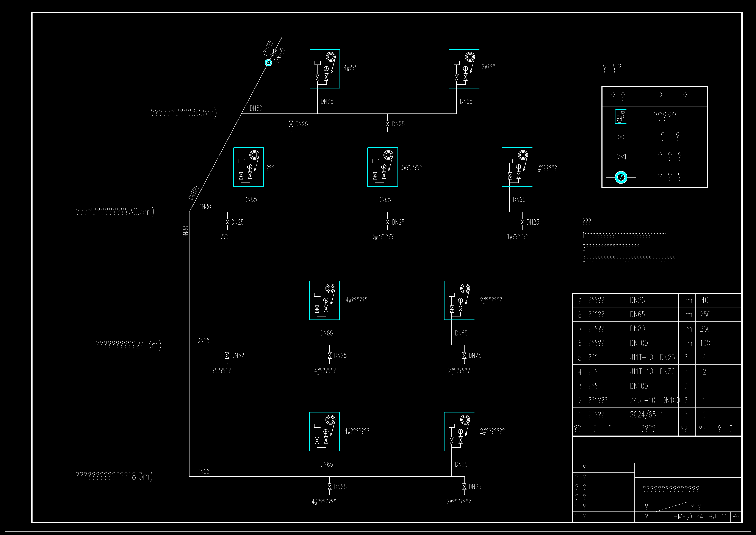Click the DN25 valve under the 24.3m pipe labeled 2#??????
The width and height of the screenshot is (756, 535).
464,356
